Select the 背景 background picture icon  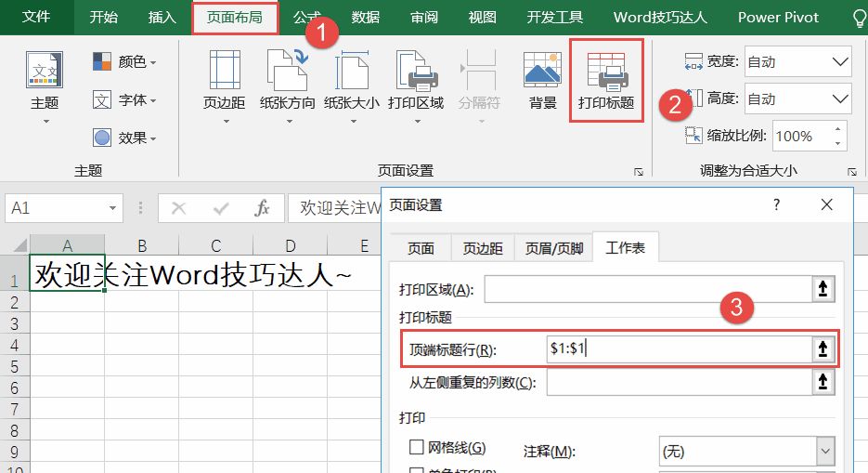[x=542, y=70]
